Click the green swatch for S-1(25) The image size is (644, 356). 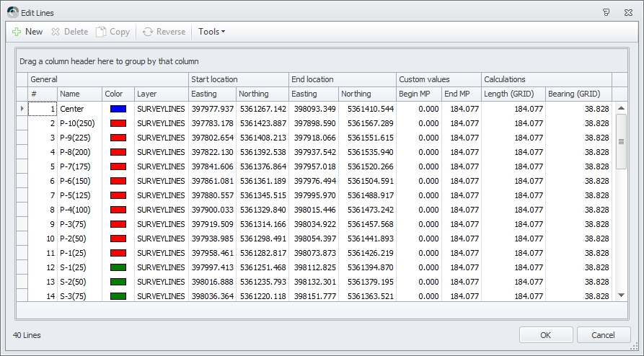tap(118, 267)
